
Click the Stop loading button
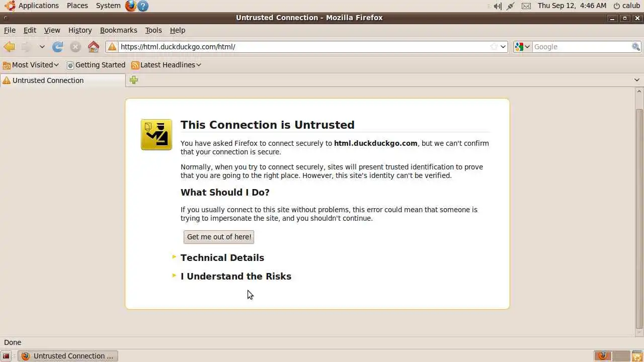pos(75,47)
